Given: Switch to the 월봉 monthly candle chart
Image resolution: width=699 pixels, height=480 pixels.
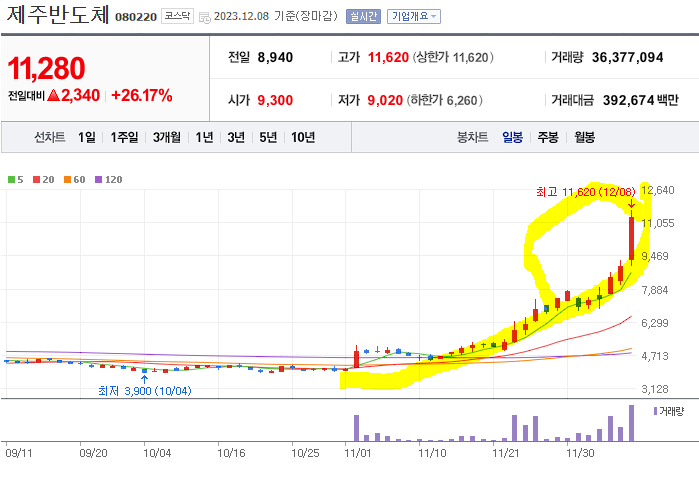Looking at the screenshot, I should click(x=584, y=137).
